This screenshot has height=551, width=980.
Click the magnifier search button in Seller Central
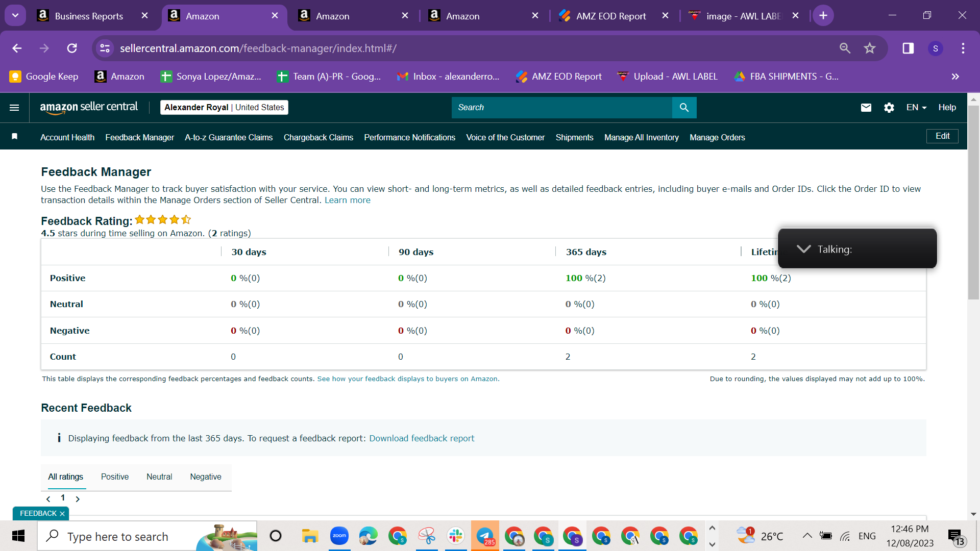coord(684,108)
